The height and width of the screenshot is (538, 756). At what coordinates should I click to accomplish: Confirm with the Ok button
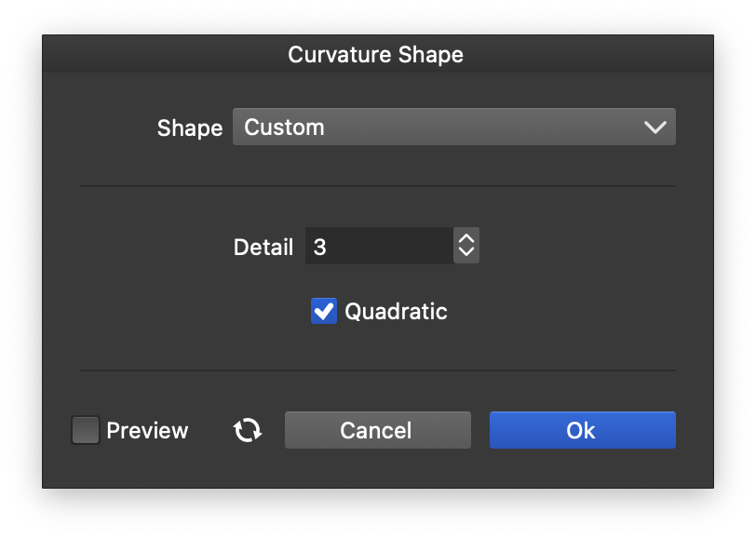click(x=582, y=430)
